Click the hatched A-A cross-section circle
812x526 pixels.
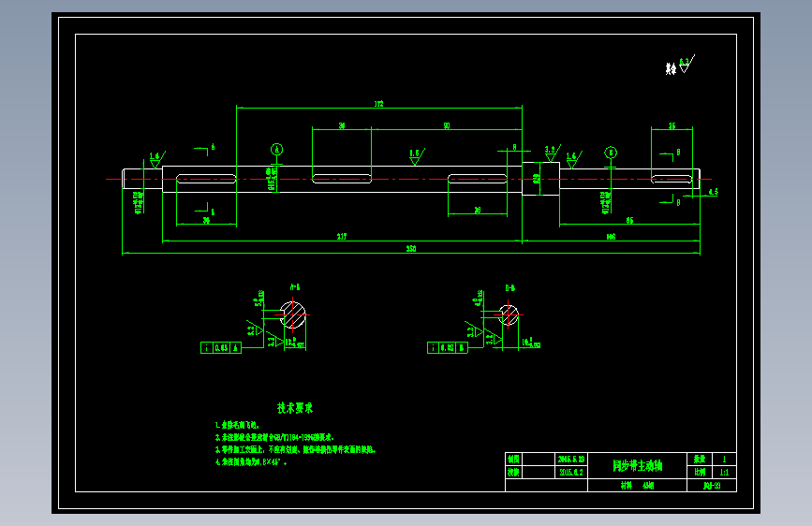point(292,314)
